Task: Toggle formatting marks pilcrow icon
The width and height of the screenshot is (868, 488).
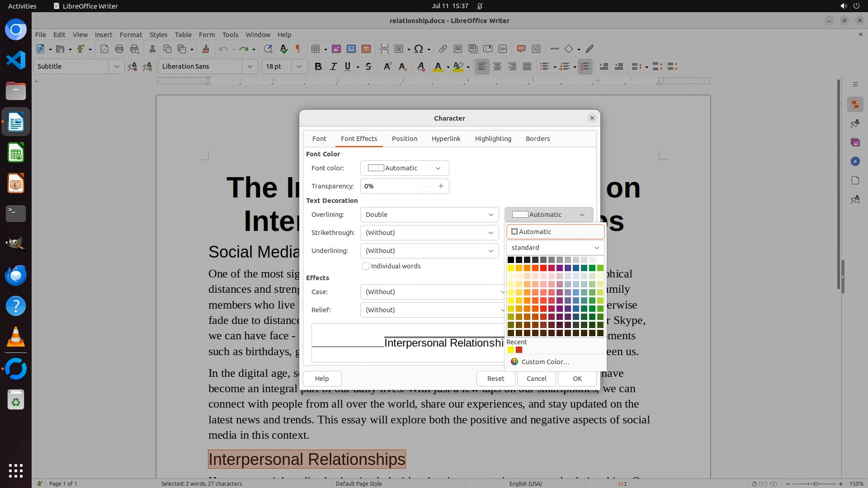Action: (297, 49)
